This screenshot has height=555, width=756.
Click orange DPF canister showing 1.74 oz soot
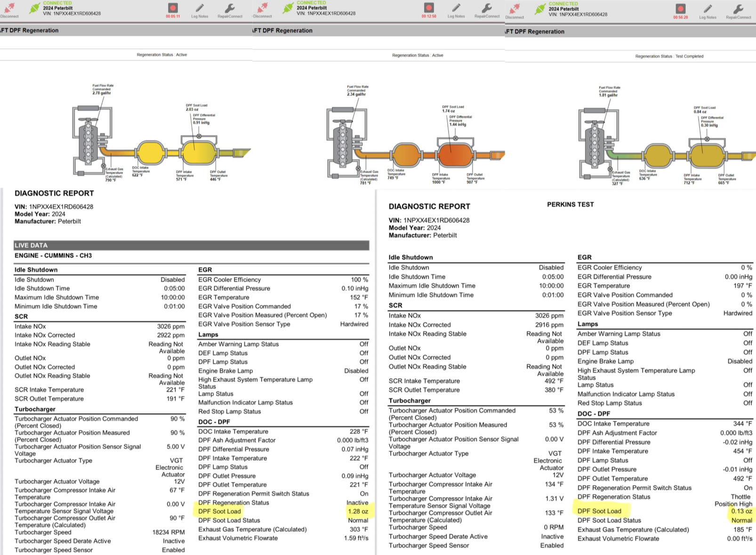pos(455,155)
